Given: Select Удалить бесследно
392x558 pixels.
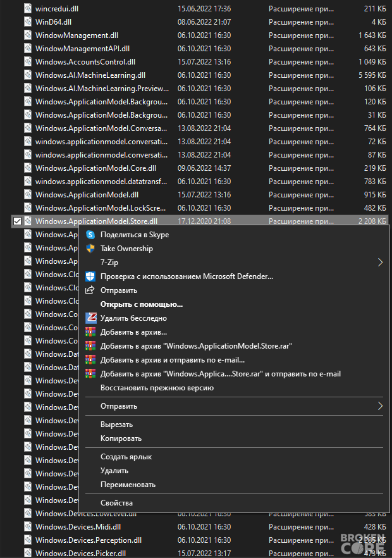Looking at the screenshot, I should point(133,318).
